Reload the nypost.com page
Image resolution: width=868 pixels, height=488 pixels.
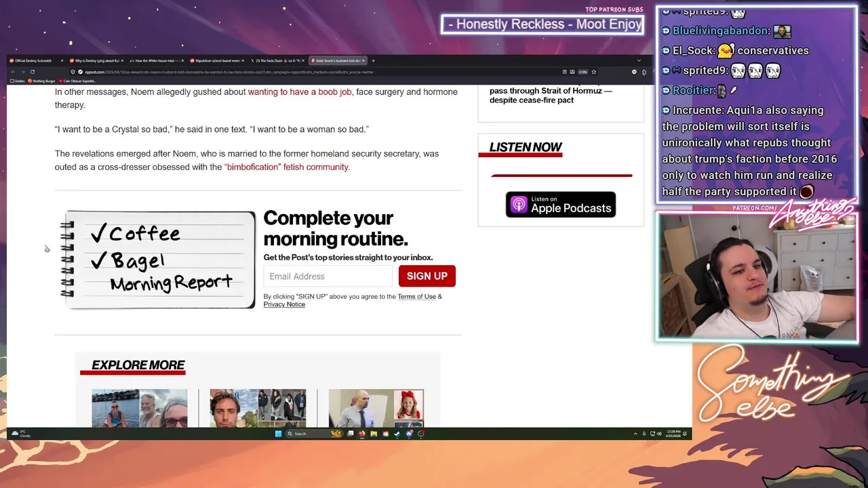(x=33, y=72)
